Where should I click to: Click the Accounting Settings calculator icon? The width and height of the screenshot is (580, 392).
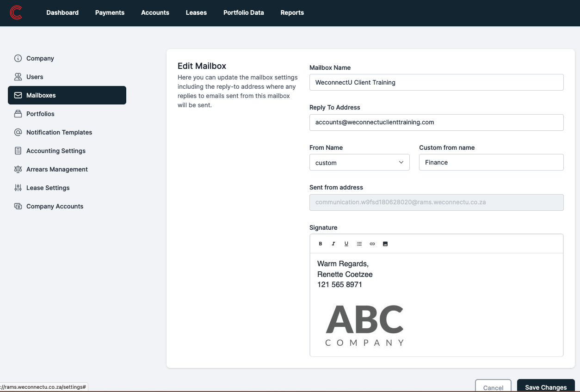point(18,151)
